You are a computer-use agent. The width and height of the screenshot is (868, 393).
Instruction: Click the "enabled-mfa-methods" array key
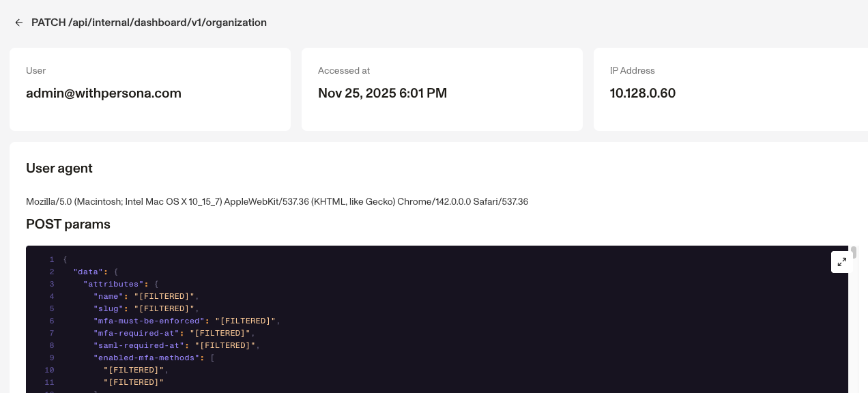pos(146,358)
